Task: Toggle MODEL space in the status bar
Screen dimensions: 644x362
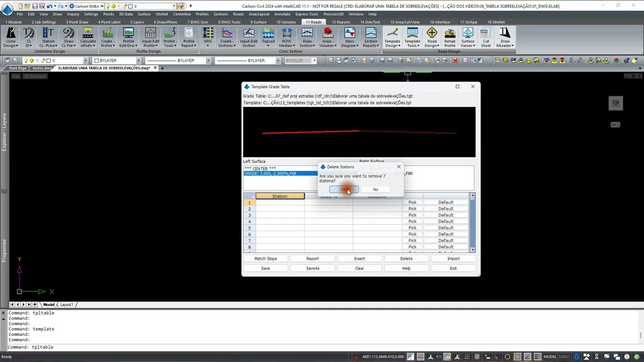Action: pyautogui.click(x=550, y=357)
